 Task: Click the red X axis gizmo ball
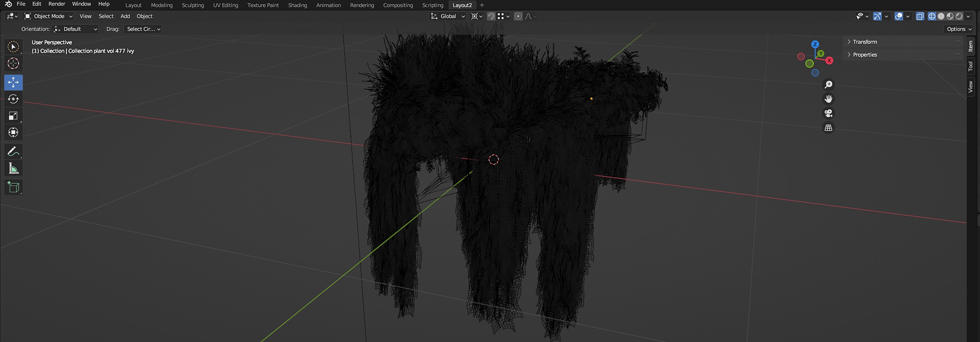(x=829, y=61)
